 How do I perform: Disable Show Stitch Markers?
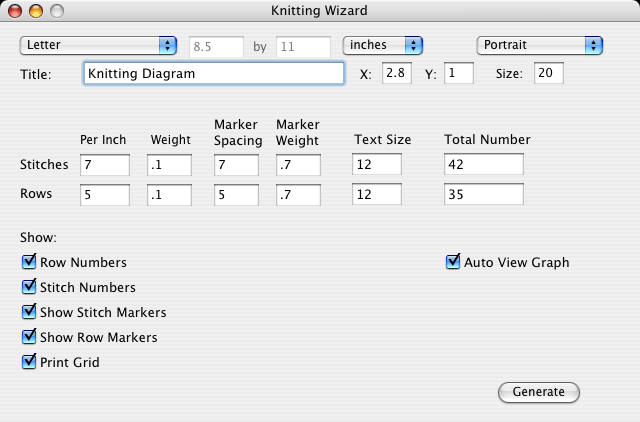click(x=29, y=312)
